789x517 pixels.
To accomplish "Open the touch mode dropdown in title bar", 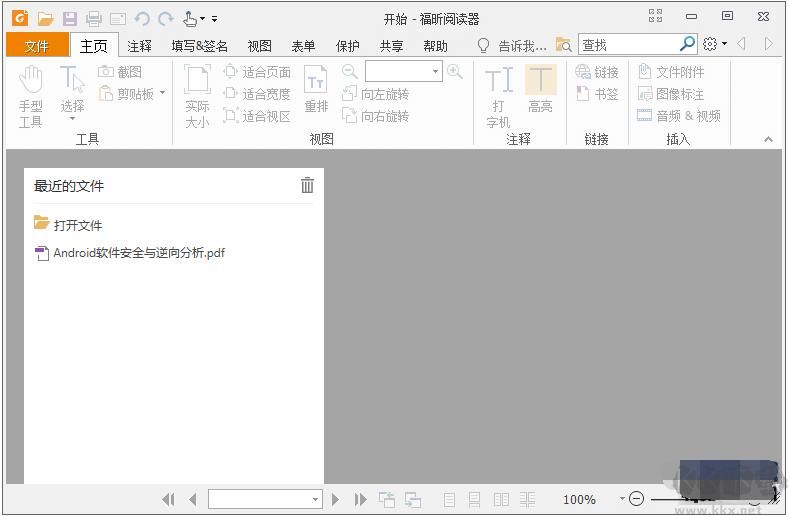I will (x=202, y=19).
